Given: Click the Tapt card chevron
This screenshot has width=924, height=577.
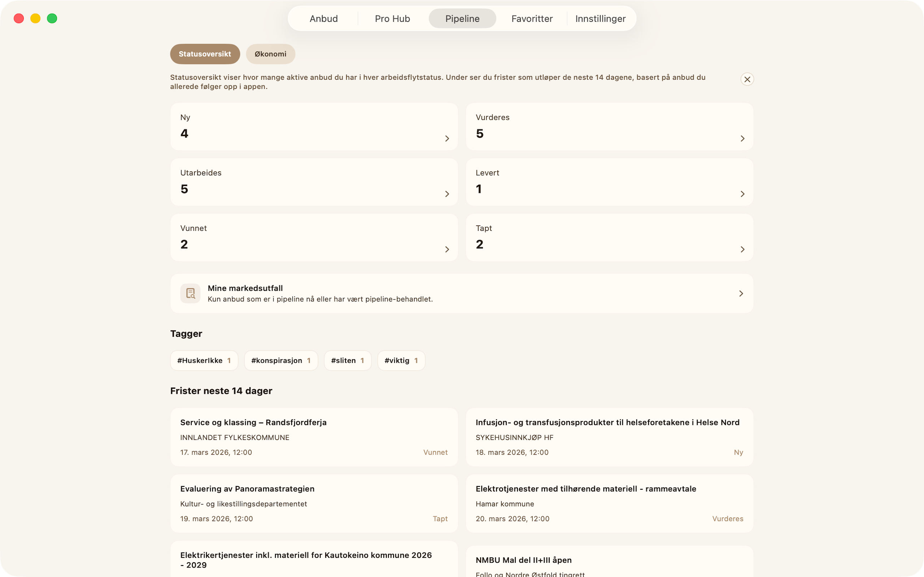Looking at the screenshot, I should (742, 249).
